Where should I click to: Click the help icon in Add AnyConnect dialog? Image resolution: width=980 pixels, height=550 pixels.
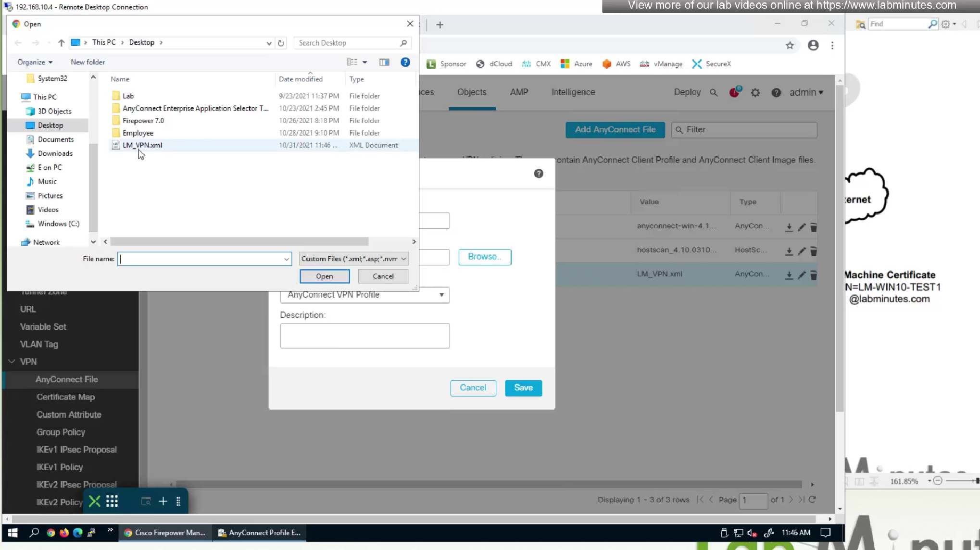coord(538,174)
